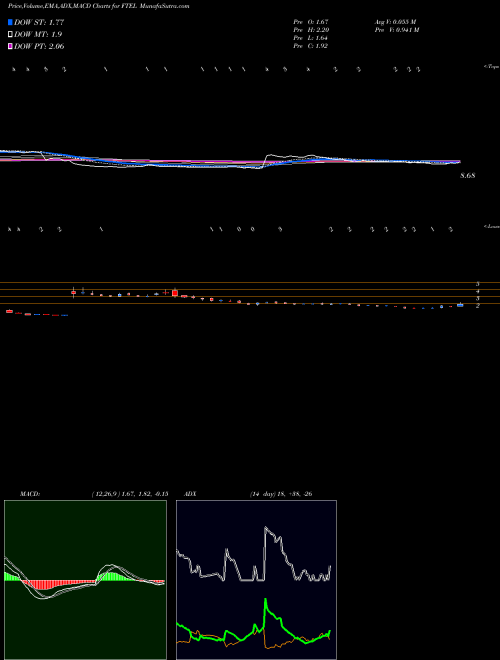Select the 'DOW ST: 1.77' legend text

tap(39, 22)
